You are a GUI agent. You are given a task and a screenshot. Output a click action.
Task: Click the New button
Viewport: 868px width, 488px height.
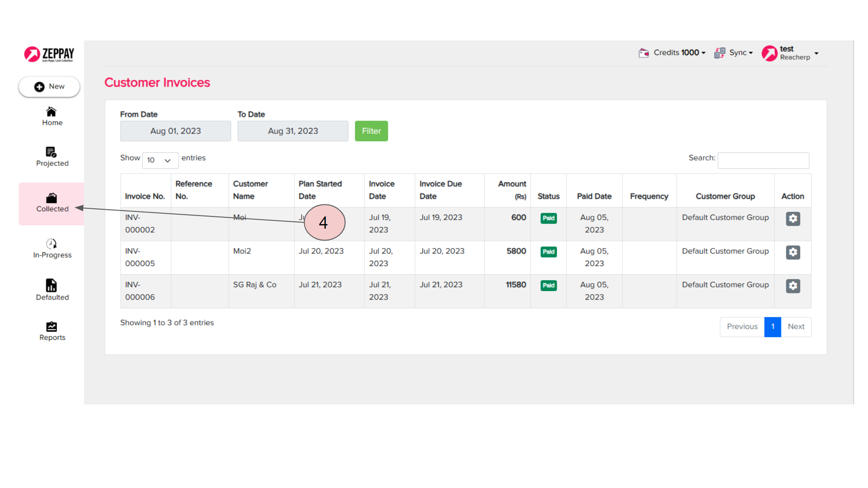tap(49, 87)
